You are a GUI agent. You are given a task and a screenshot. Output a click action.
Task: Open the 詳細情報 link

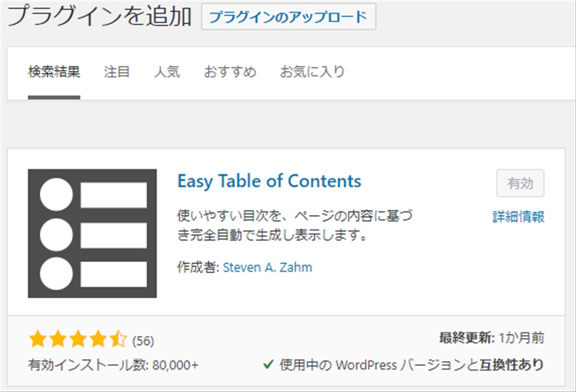point(518,217)
